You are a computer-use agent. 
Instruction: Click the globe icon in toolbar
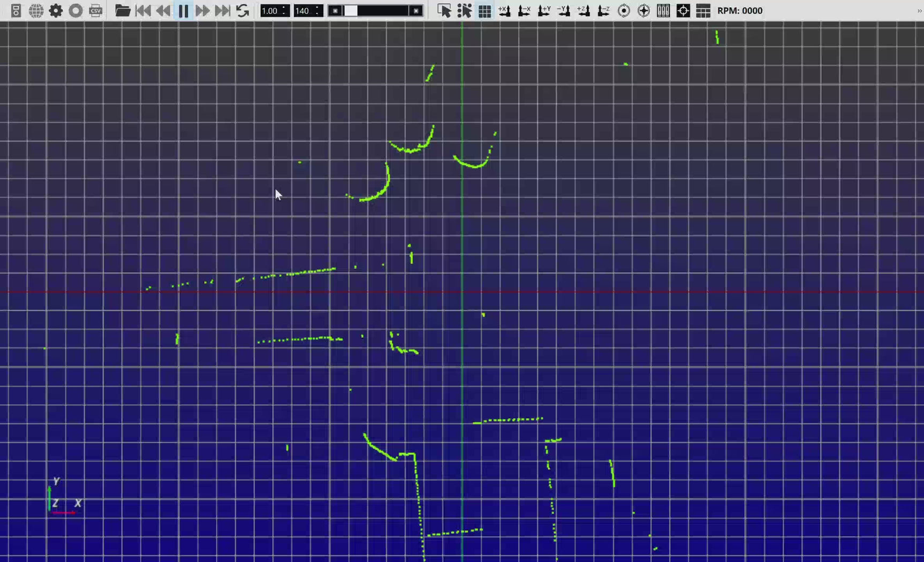[x=36, y=11]
